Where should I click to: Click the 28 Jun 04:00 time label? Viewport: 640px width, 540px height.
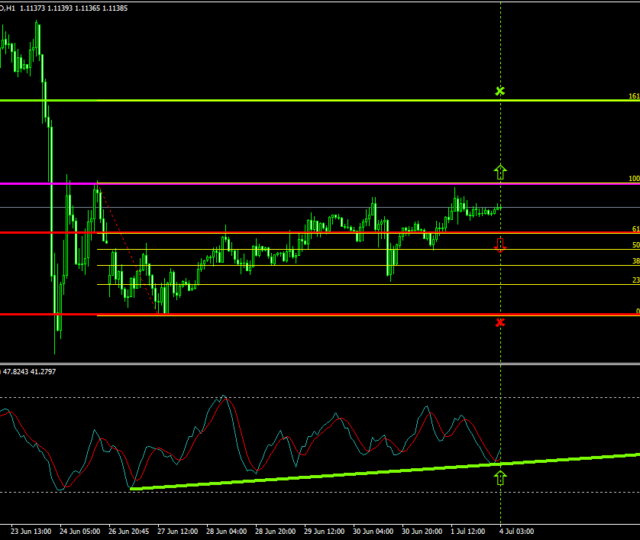226,532
